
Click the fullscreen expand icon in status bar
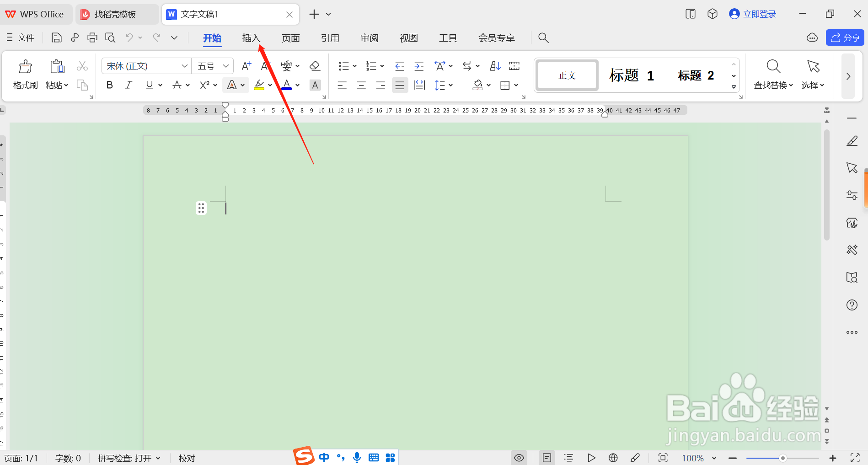click(x=855, y=458)
